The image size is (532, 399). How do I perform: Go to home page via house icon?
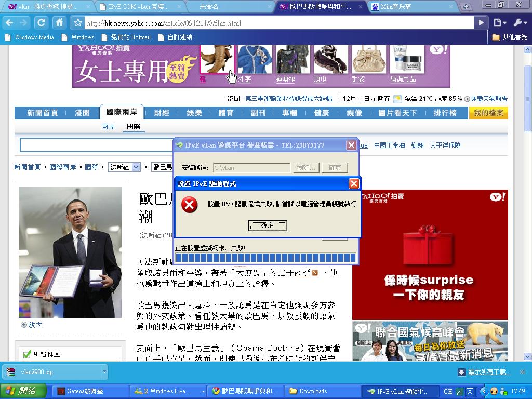(59, 23)
